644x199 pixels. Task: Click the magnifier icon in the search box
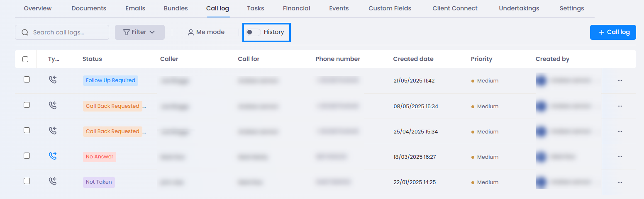click(x=25, y=32)
